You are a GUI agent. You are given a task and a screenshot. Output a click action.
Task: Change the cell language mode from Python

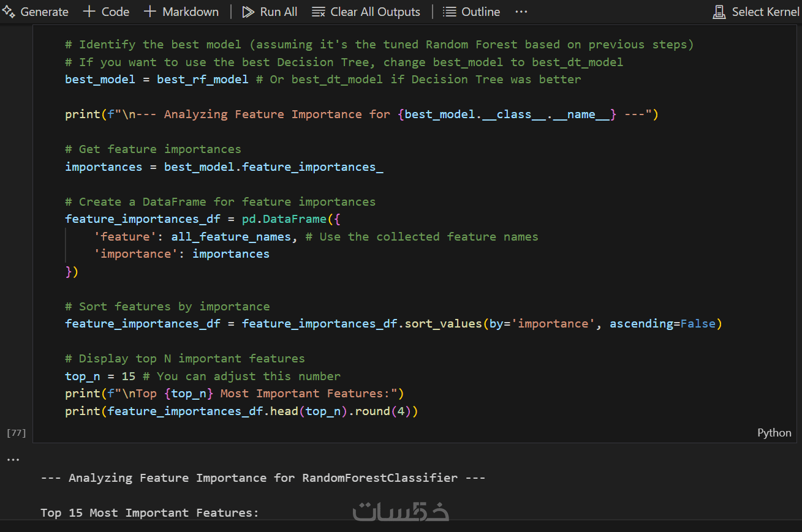pos(774,433)
